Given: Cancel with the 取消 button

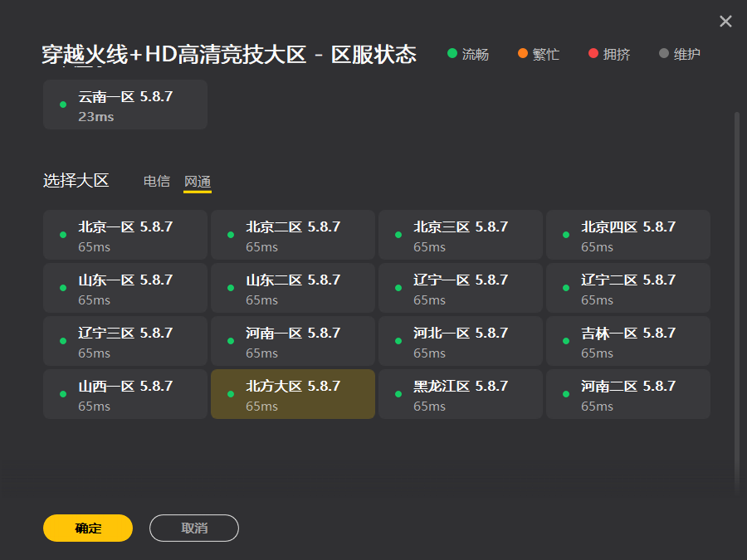Looking at the screenshot, I should coord(194,528).
